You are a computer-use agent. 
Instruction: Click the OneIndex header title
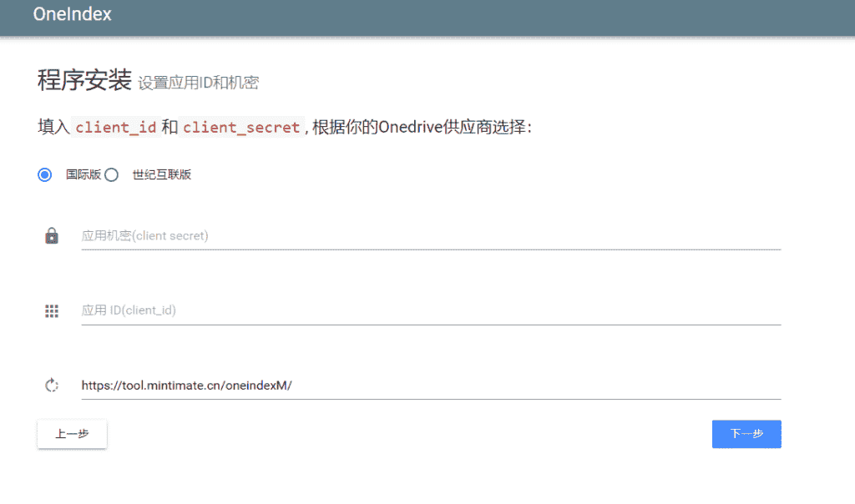point(72,14)
